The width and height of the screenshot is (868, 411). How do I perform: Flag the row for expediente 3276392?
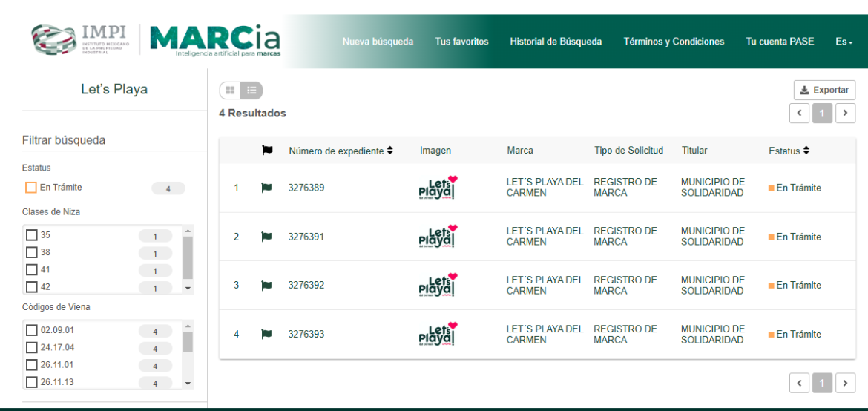(x=266, y=286)
